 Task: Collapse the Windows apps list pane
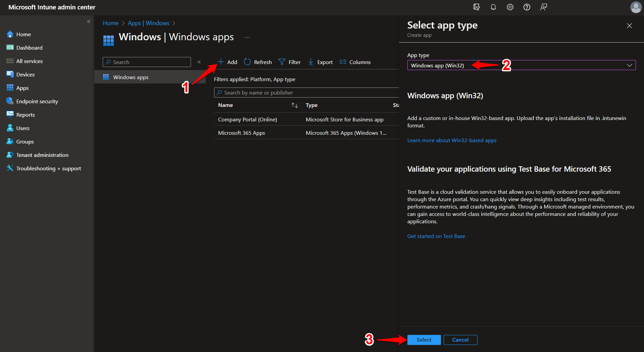point(199,62)
